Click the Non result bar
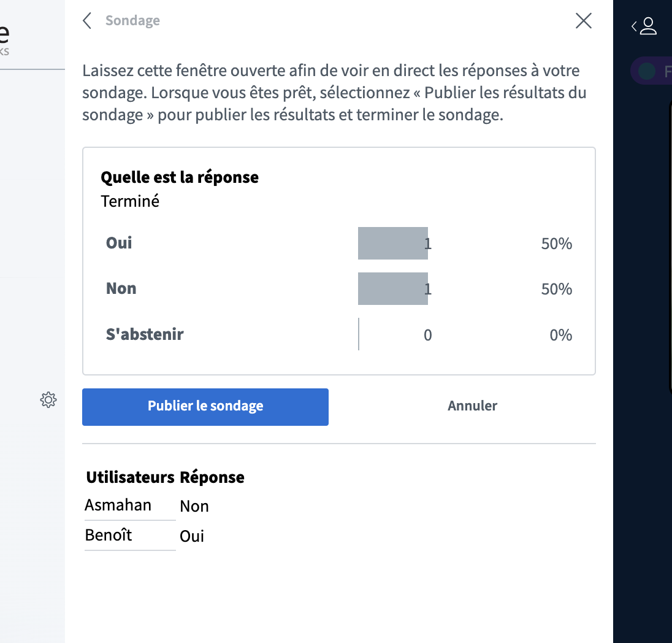The height and width of the screenshot is (643, 672). pyautogui.click(x=392, y=288)
